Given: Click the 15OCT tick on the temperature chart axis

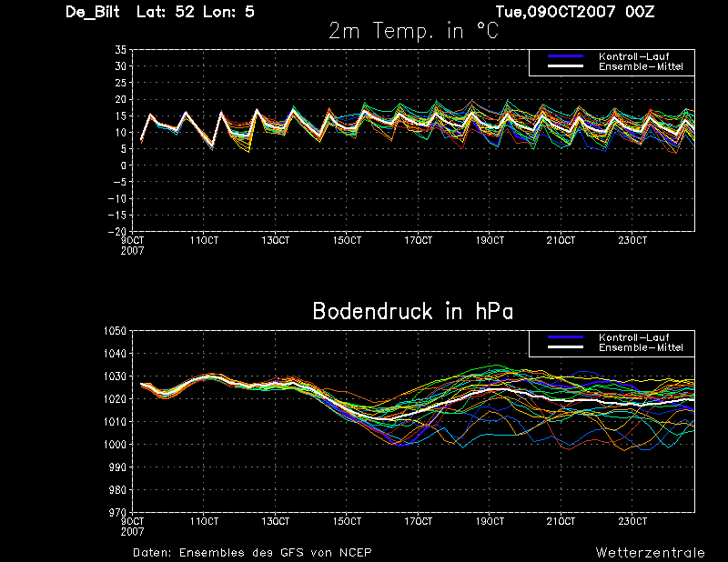Looking at the screenshot, I should 347,240.
